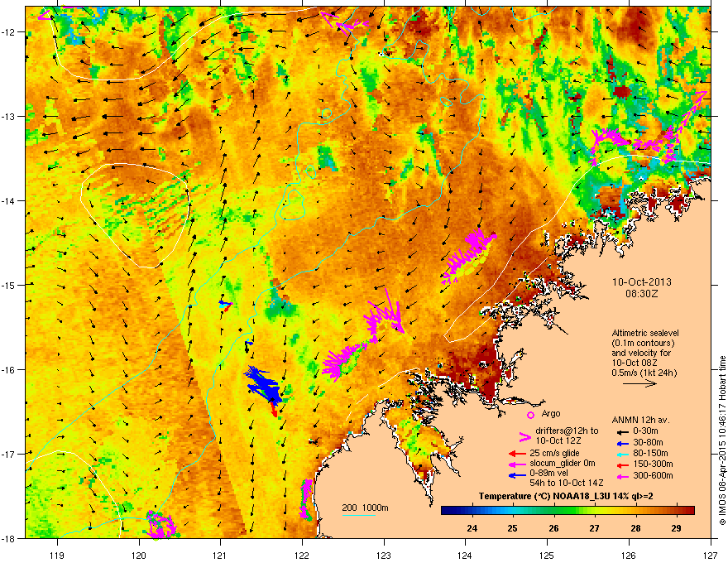The width and height of the screenshot is (728, 563).
Task: Click the 121 longitude axis label
Action: [220, 555]
